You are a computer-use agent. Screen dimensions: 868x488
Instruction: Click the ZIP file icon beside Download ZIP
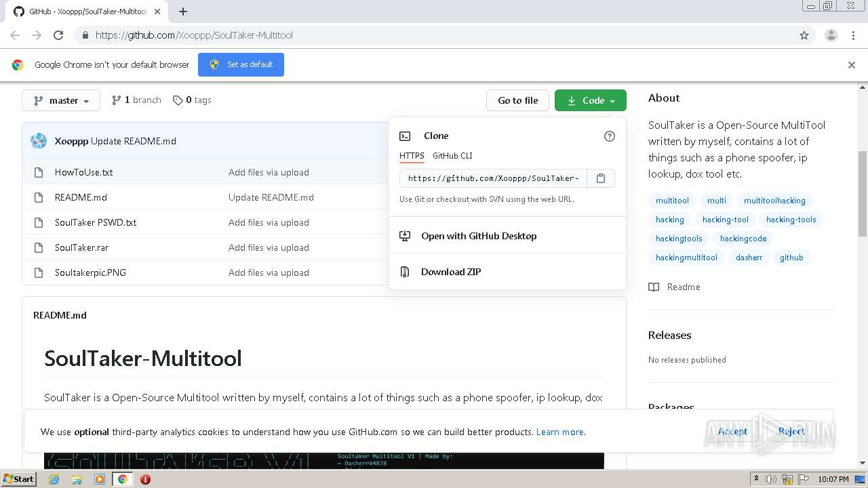[x=405, y=272]
